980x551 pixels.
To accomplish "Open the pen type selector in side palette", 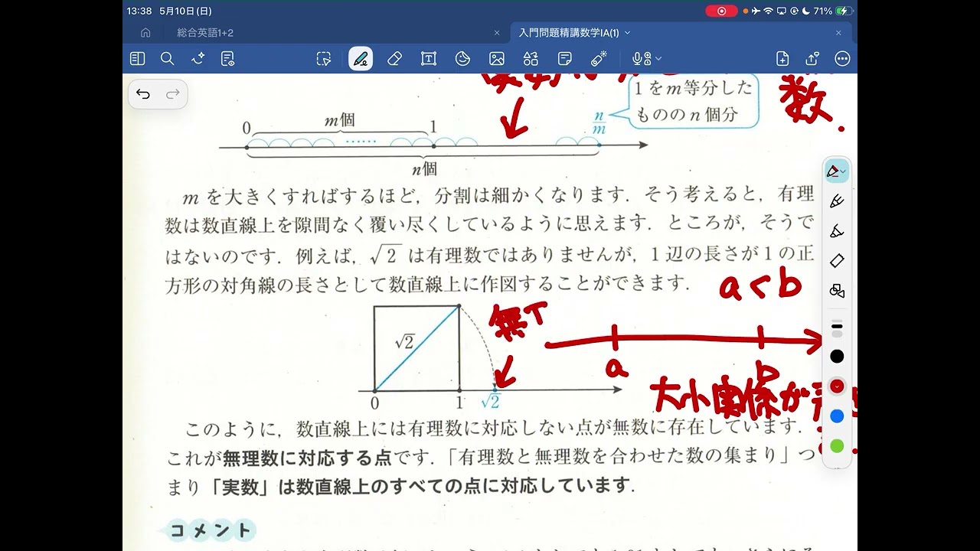I will coord(837,171).
